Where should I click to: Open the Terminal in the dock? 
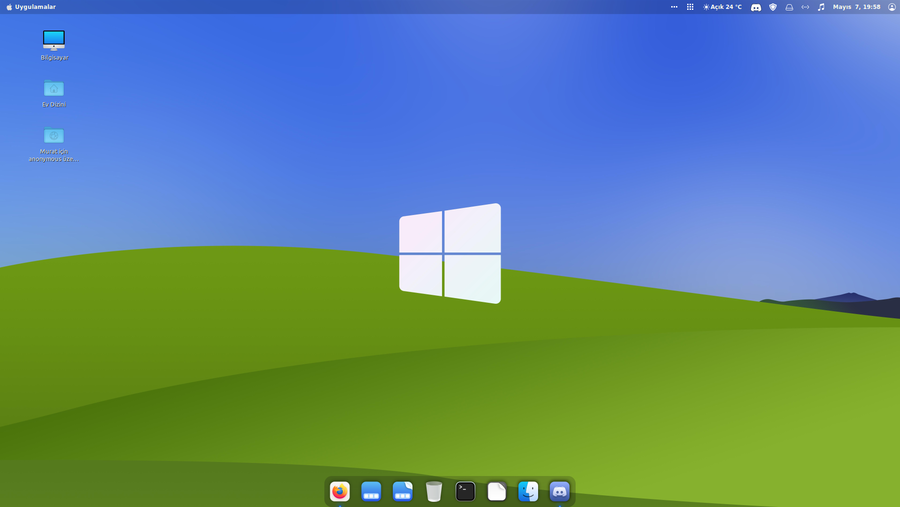(x=465, y=491)
